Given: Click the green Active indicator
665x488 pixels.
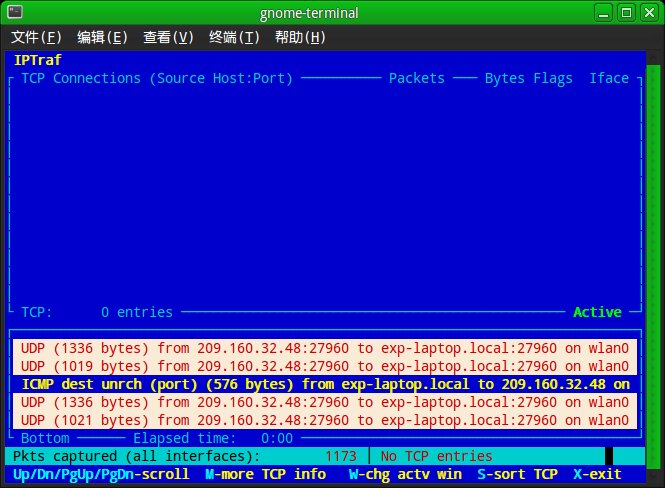Looking at the screenshot, I should [597, 312].
